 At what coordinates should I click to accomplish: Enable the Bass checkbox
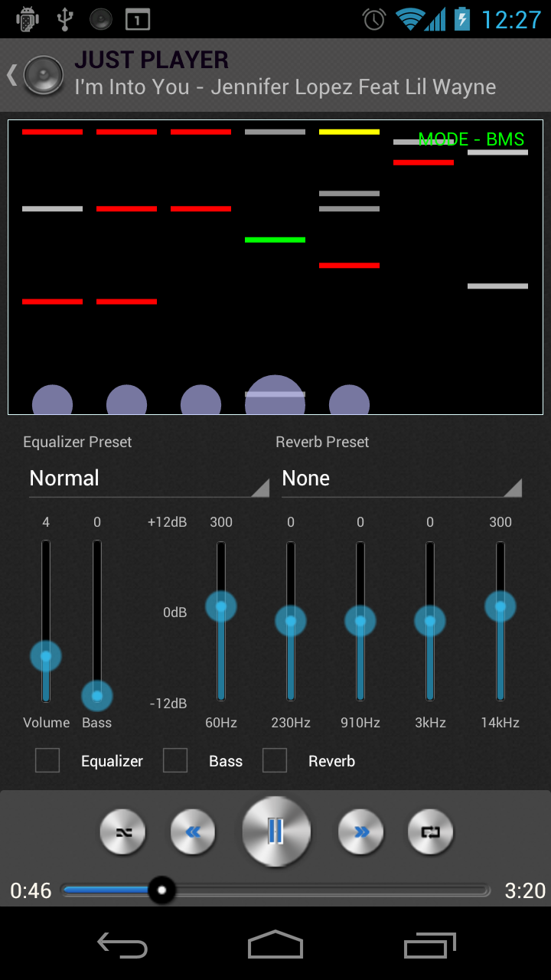tap(175, 760)
